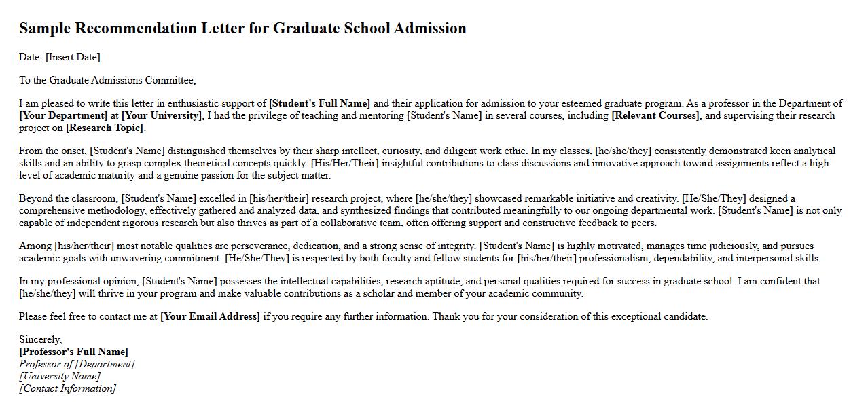Click the 'To the Graduate Admissions Committee' salutation
Screen dimensions: 868x408
point(107,80)
